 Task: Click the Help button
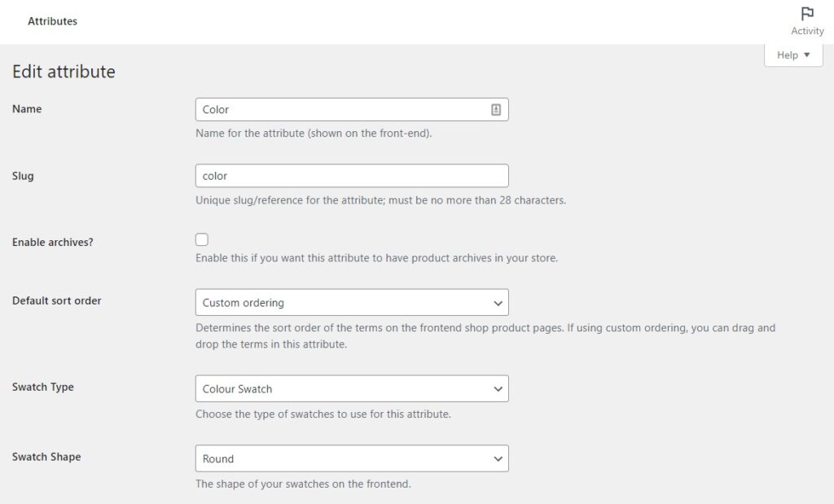coord(792,55)
